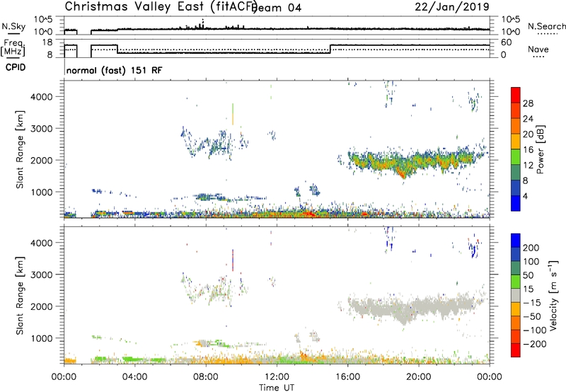Click the date '22/Jan/2019'
Screen dimensions: 566x392
452,6
